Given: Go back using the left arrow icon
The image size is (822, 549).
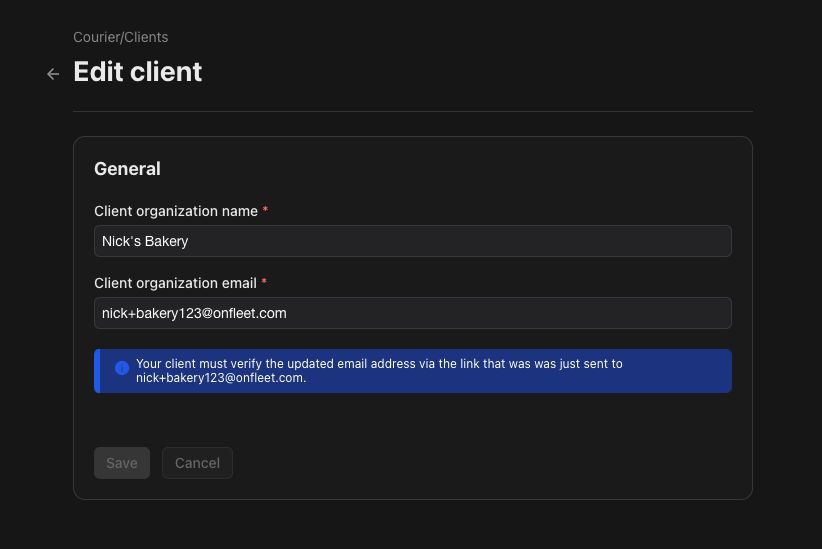Looking at the screenshot, I should tap(53, 74).
